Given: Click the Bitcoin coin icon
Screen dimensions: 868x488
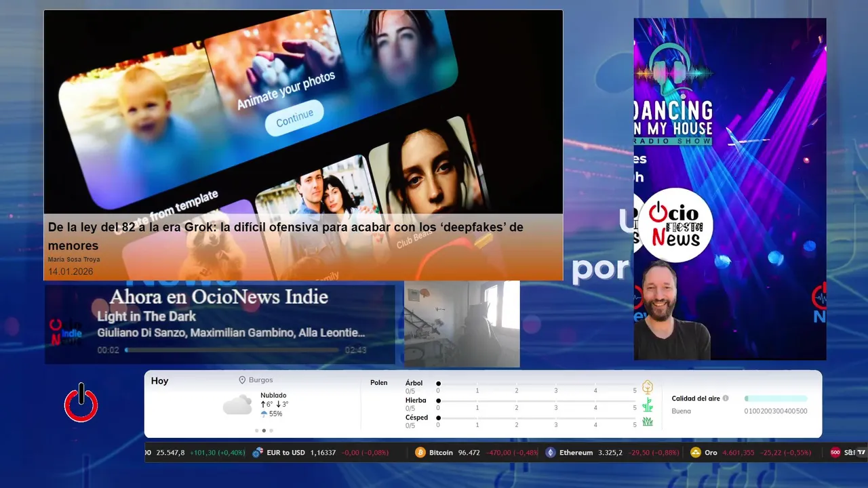Looking at the screenshot, I should coord(420,453).
